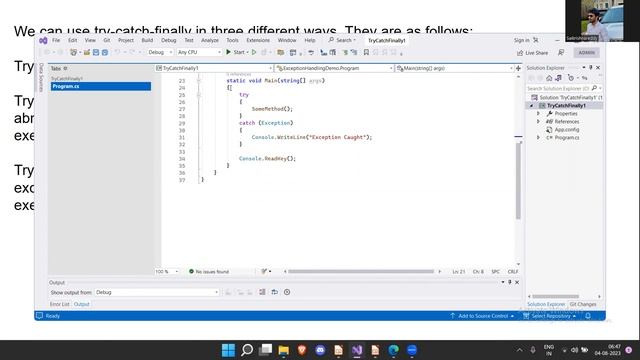Screen dimensions: 640x360
Task: Expand the Properties node arrow
Action: tap(538, 113)
